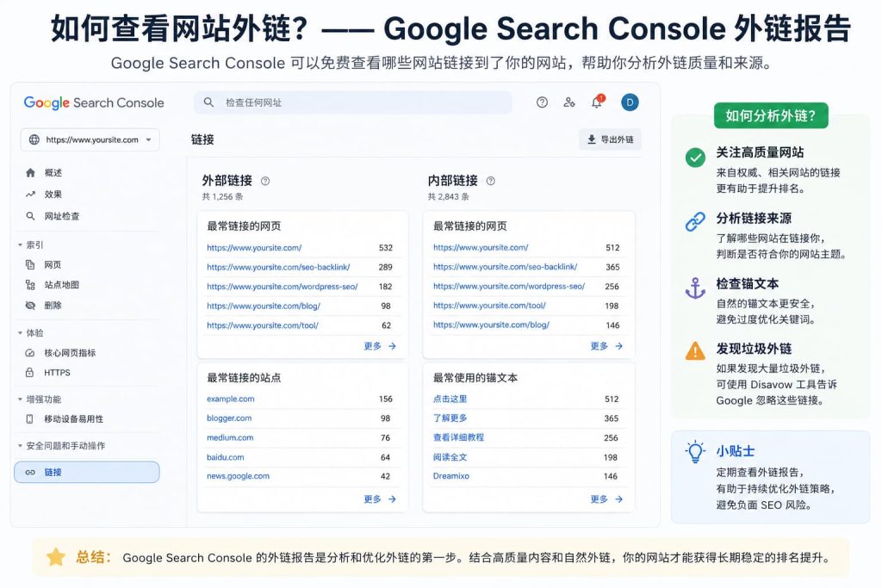Viewport: 882px width, 588px height.
Task: Click the gauge icon beside 核心网页指标
Action: point(30,353)
